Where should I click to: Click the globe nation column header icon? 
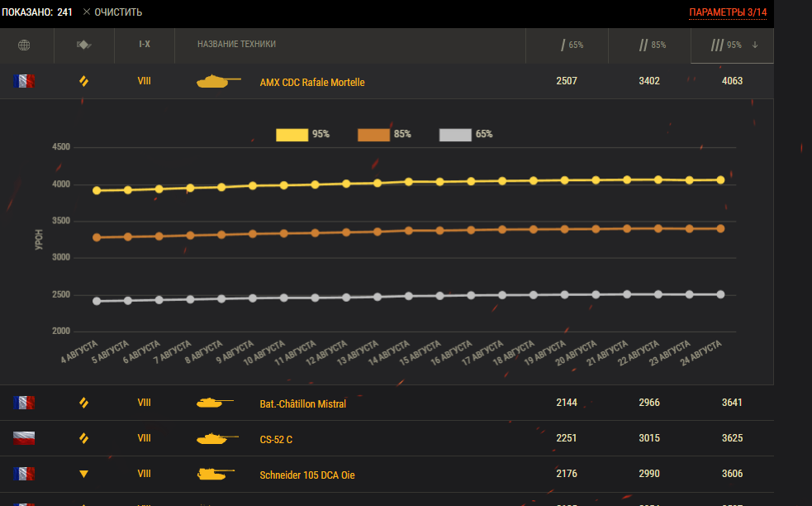(24, 45)
